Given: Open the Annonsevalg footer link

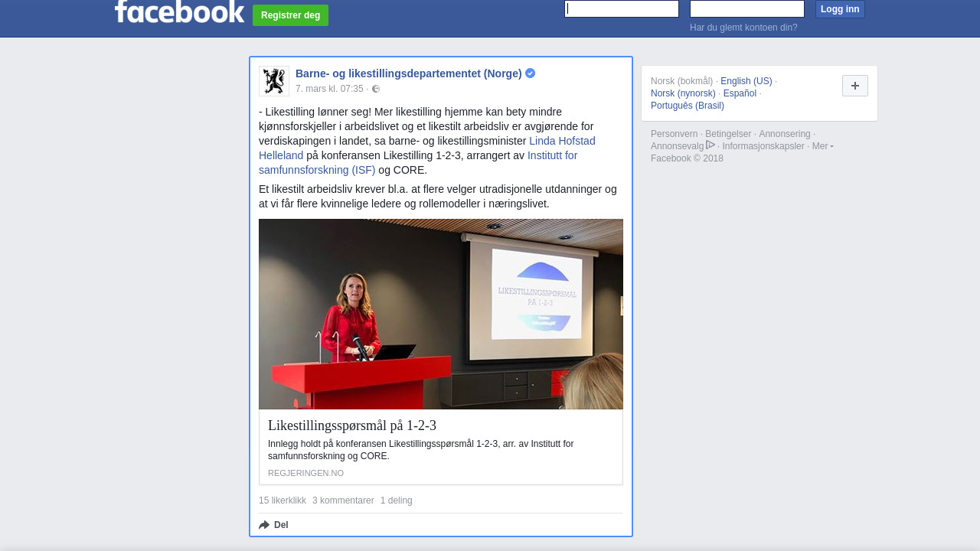Looking at the screenshot, I should pos(677,146).
